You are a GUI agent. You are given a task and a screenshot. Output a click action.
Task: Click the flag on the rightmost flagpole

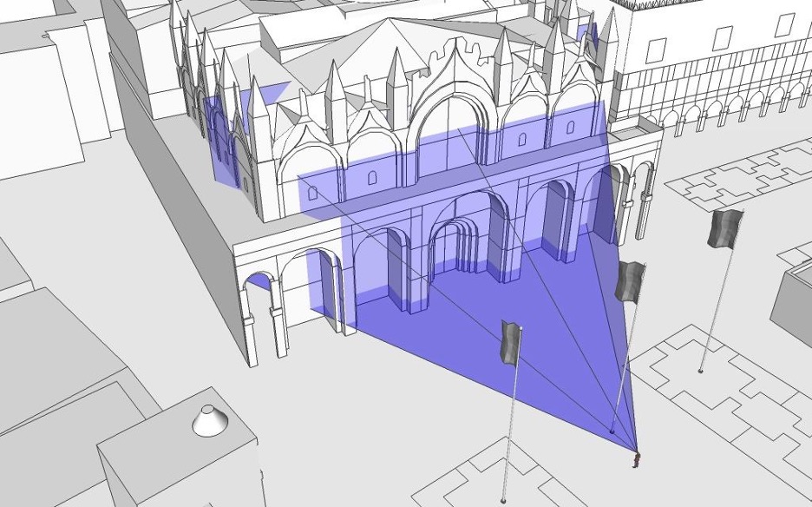click(724, 228)
